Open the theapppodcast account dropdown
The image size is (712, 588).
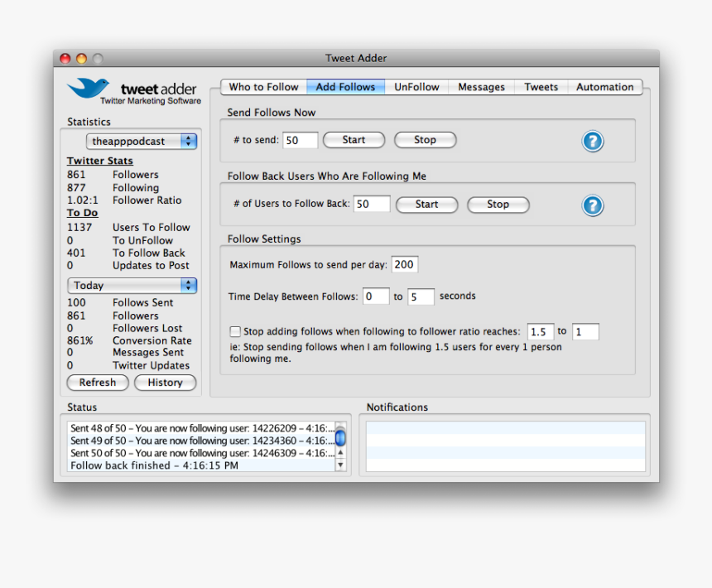(x=142, y=142)
